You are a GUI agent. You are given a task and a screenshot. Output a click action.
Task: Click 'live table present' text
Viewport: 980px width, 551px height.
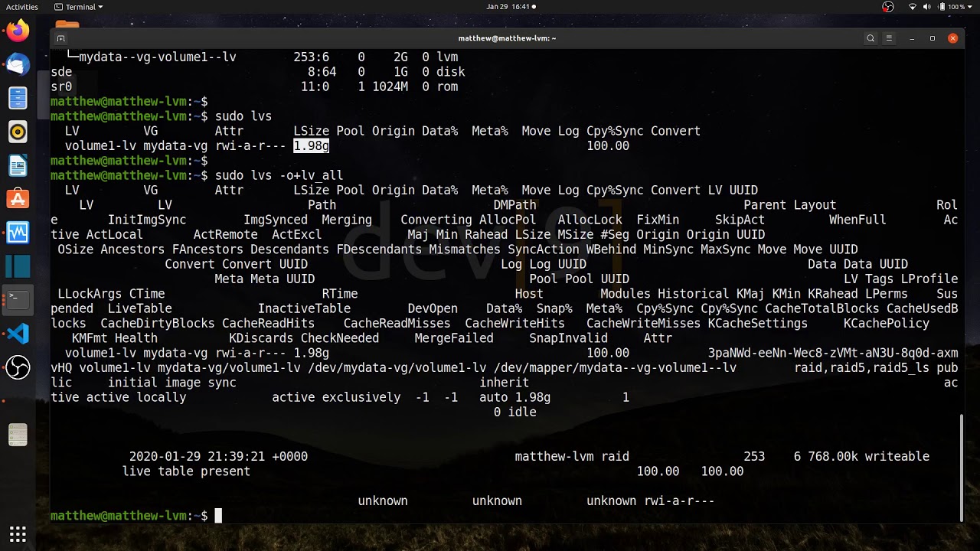coord(186,471)
